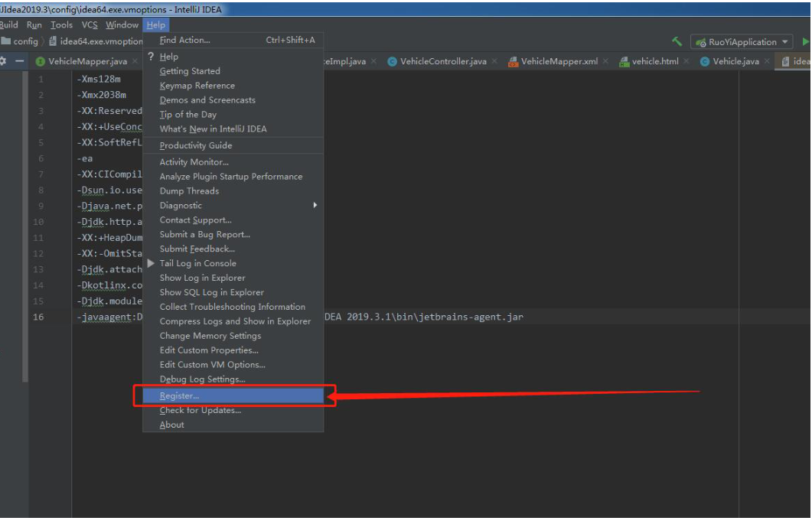Viewport: 812px width, 524px height.
Task: Open Edit Custom VM Options...
Action: click(212, 365)
